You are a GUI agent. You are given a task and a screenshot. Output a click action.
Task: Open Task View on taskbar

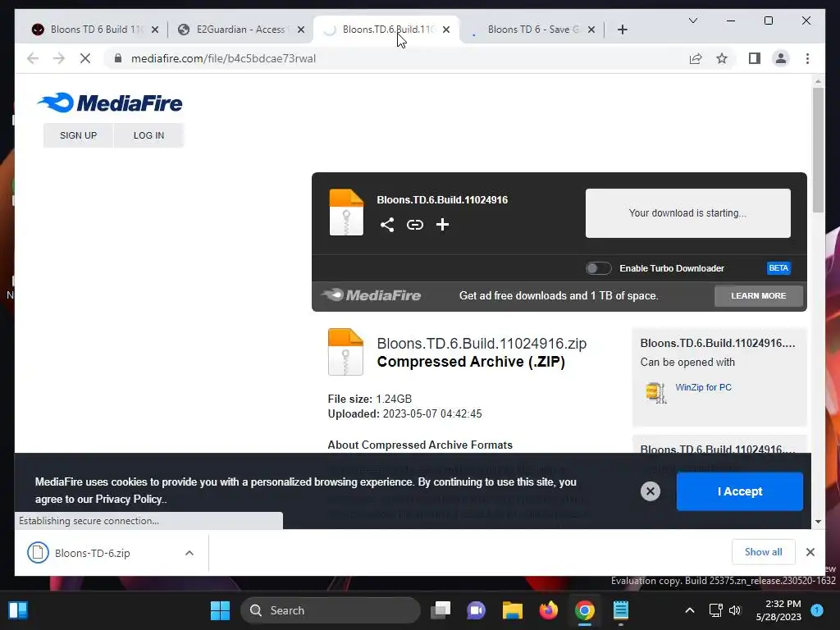(x=441, y=610)
